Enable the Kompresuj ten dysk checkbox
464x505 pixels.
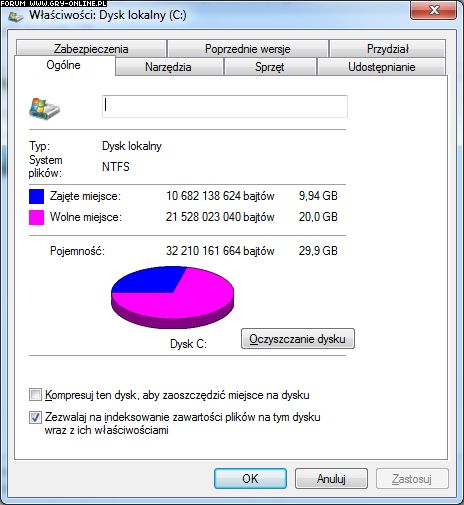tap(35, 395)
